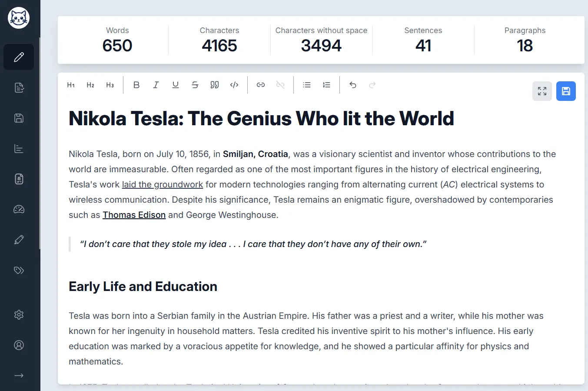This screenshot has height=391, width=588.
Task: Insert a blockquote
Action: (x=215, y=85)
